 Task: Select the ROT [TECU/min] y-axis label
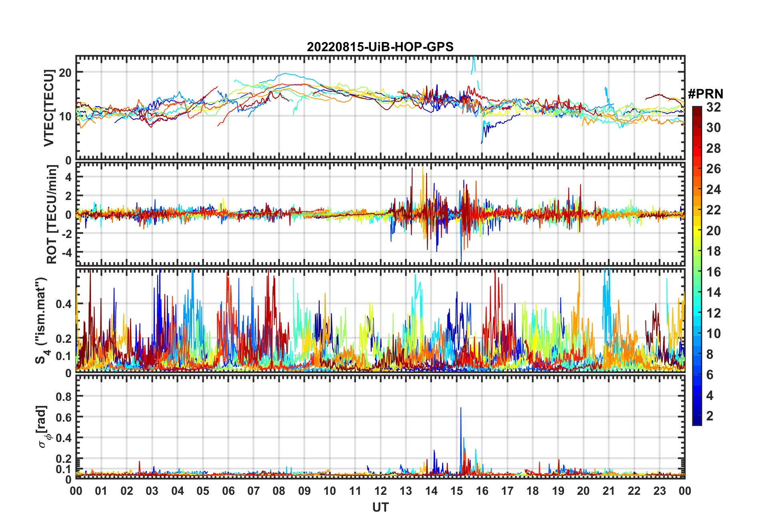click(x=52, y=214)
